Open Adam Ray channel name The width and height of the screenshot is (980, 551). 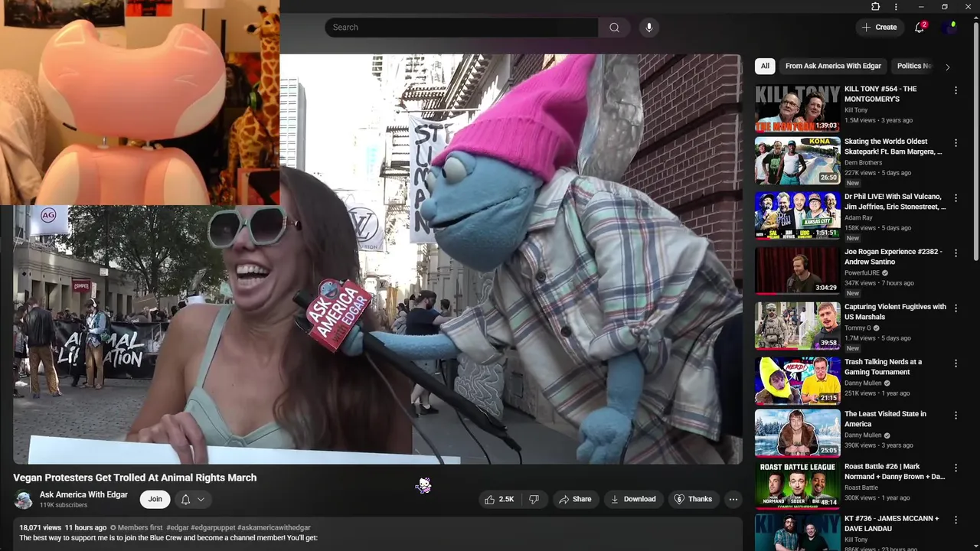(x=858, y=217)
